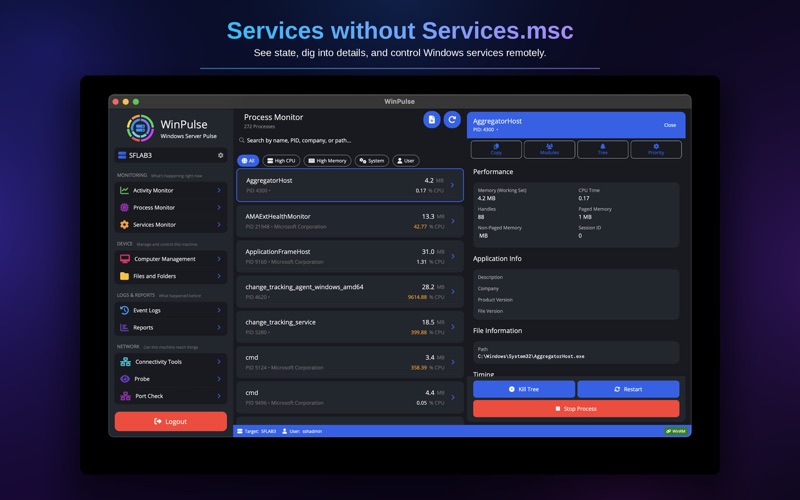Toggle the High CPU filter chip
Viewport: 800px width, 500px height.
click(x=281, y=161)
